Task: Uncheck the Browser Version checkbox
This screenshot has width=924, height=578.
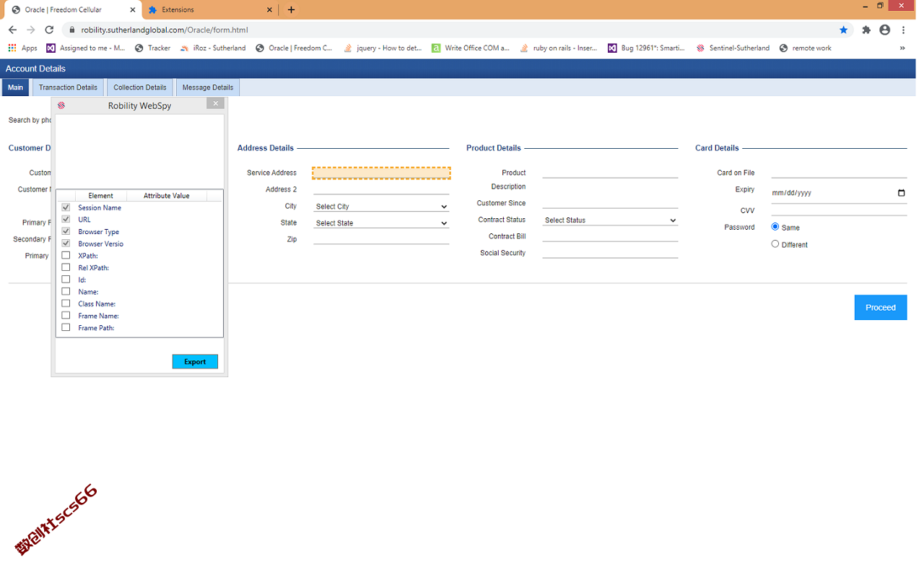Action: (x=66, y=243)
